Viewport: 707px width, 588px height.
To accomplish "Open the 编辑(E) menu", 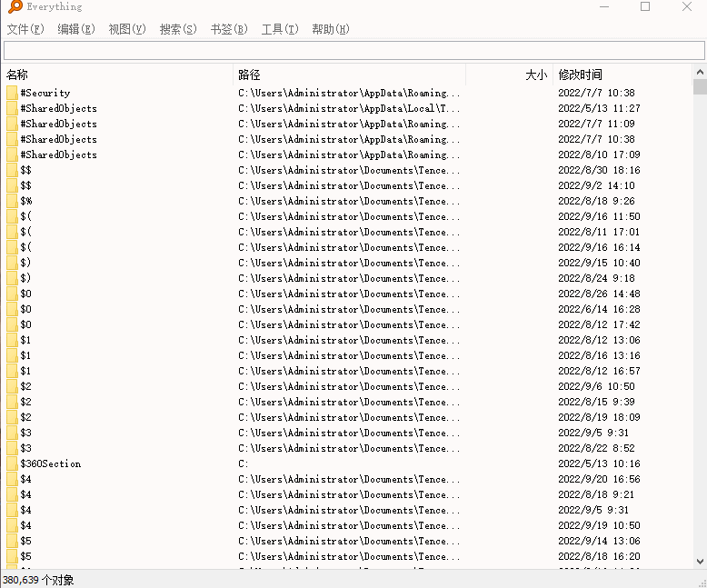I will [76, 29].
